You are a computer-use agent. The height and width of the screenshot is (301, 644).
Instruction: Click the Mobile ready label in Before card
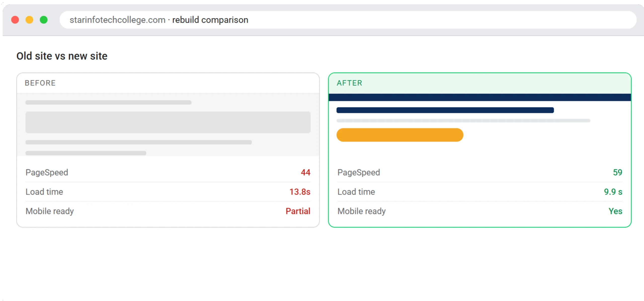pos(50,211)
